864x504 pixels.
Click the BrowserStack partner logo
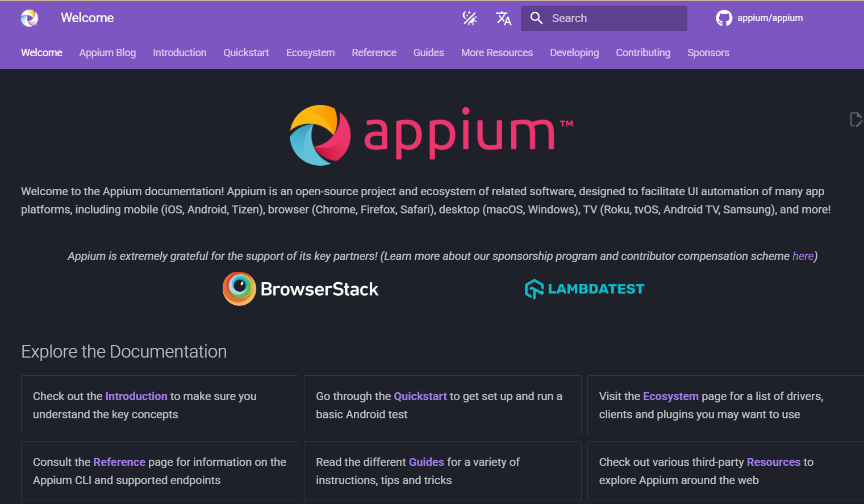click(x=300, y=288)
